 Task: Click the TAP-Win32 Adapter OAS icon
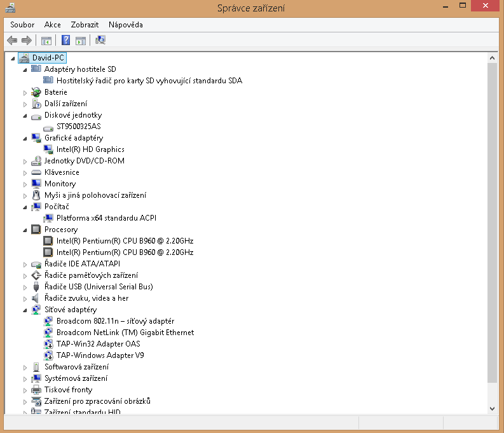click(x=48, y=343)
